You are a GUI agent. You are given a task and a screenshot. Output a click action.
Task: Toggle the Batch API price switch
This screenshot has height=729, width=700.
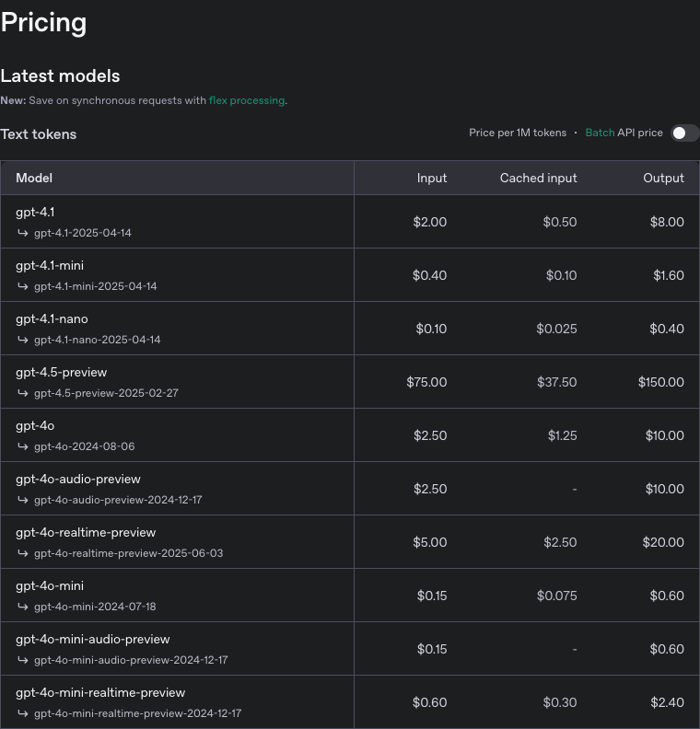684,133
